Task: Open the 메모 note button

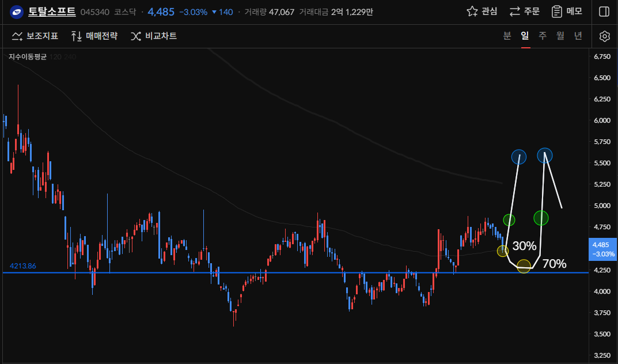Action: [x=567, y=12]
